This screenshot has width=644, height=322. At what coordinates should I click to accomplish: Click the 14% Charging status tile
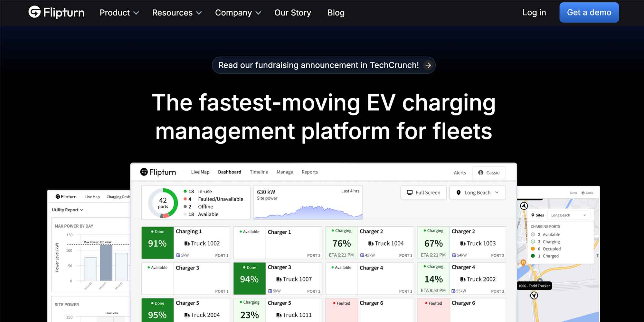(x=433, y=279)
